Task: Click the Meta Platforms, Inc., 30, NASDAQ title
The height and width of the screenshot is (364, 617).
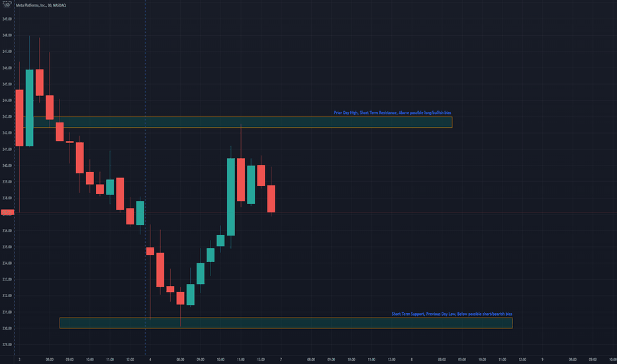Action: pyautogui.click(x=41, y=5)
